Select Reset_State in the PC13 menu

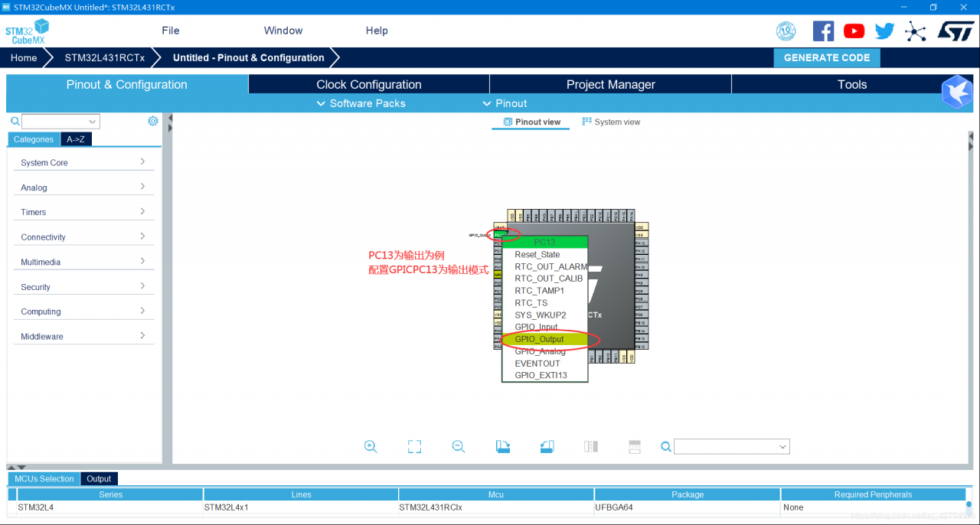(544, 254)
